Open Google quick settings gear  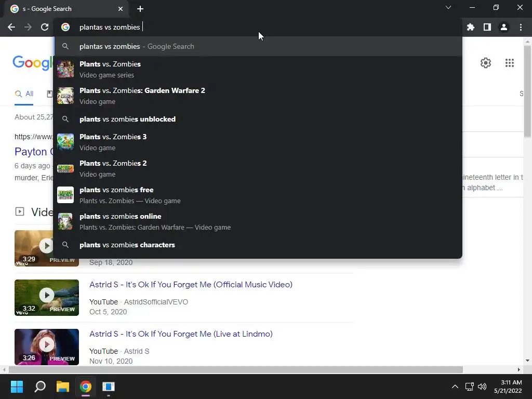[x=486, y=63]
